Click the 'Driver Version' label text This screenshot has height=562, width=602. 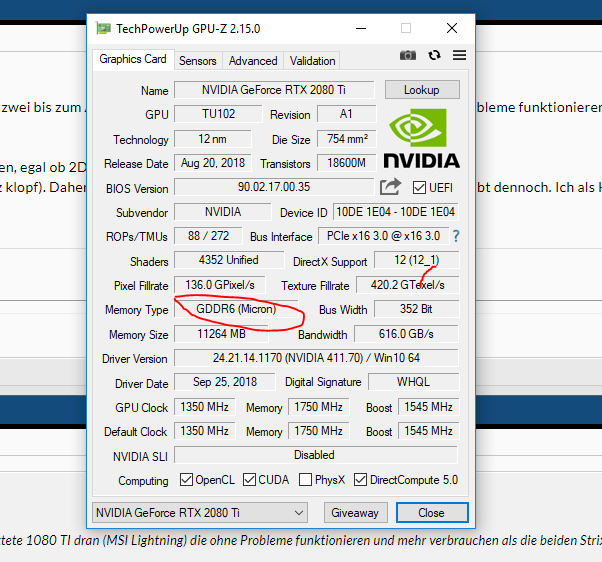(x=135, y=359)
